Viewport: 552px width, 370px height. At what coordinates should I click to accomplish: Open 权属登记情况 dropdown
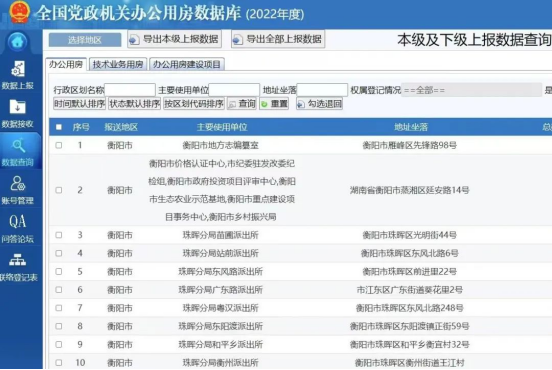471,90
